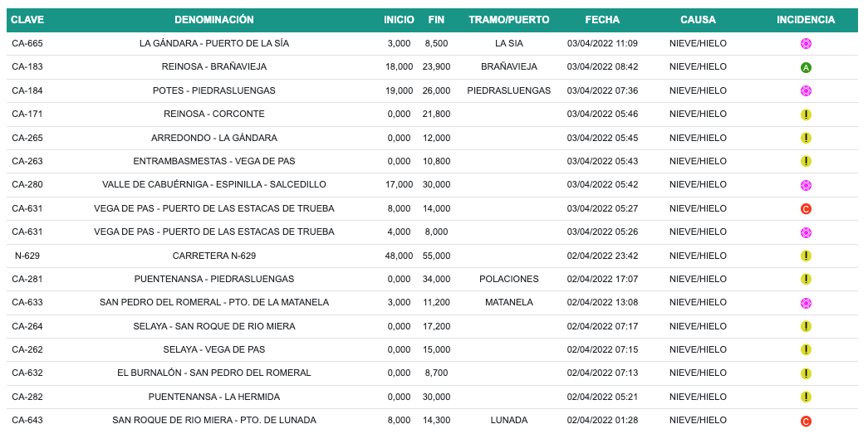868x434 pixels.
Task: Click 'EL BURNALÓN - SAN PEDRO DEL ROMERAL' name
Action: 214,373
